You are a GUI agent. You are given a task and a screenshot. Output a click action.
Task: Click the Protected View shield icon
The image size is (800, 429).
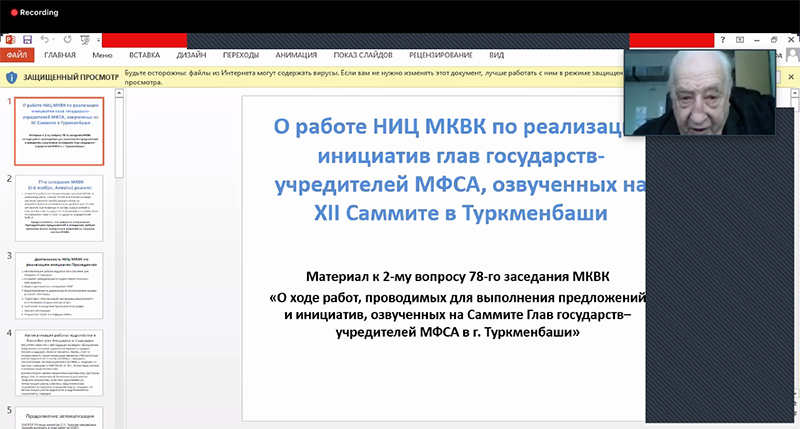[x=10, y=76]
